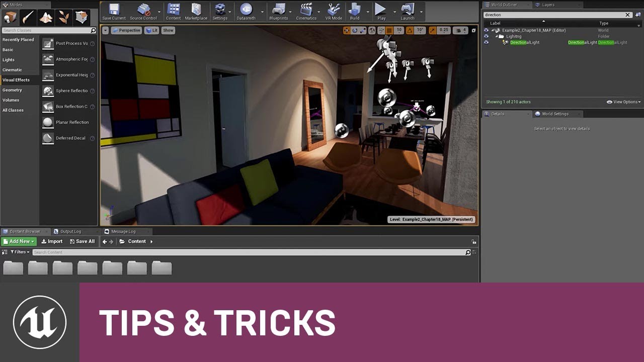Screen dimensions: 644x362
Task: Collapse the Lighting folder in outliner
Action: [496, 36]
